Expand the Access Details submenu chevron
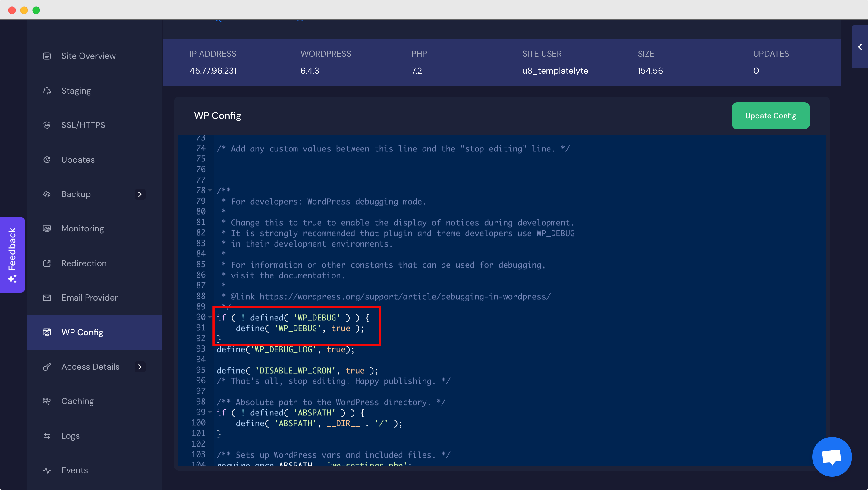The image size is (868, 490). [140, 367]
